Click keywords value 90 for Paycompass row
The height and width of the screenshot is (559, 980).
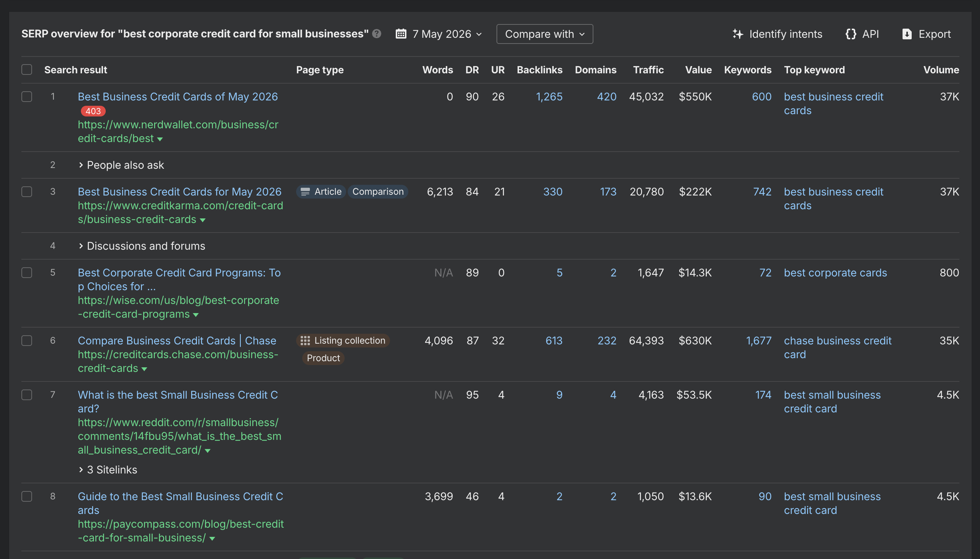(x=765, y=496)
